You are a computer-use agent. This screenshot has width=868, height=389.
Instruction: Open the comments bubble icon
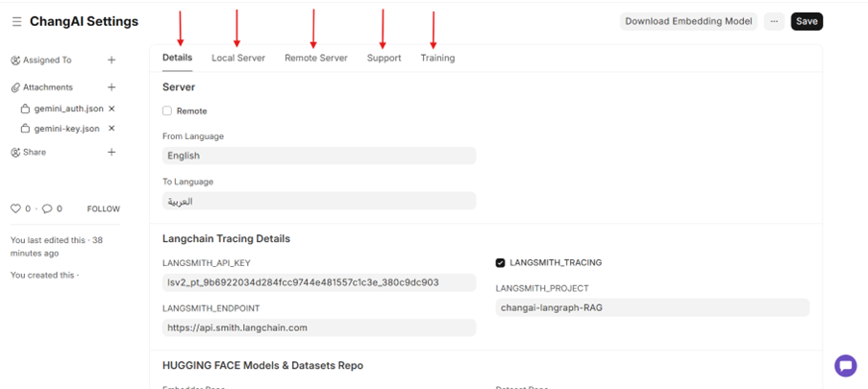tap(47, 208)
